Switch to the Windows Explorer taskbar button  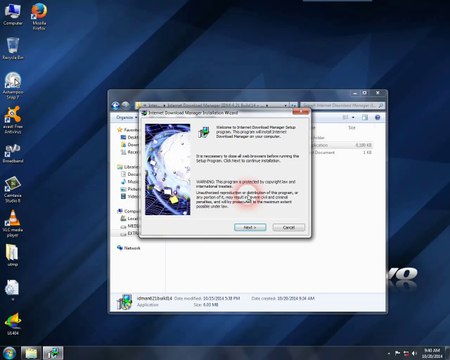(x=31, y=353)
